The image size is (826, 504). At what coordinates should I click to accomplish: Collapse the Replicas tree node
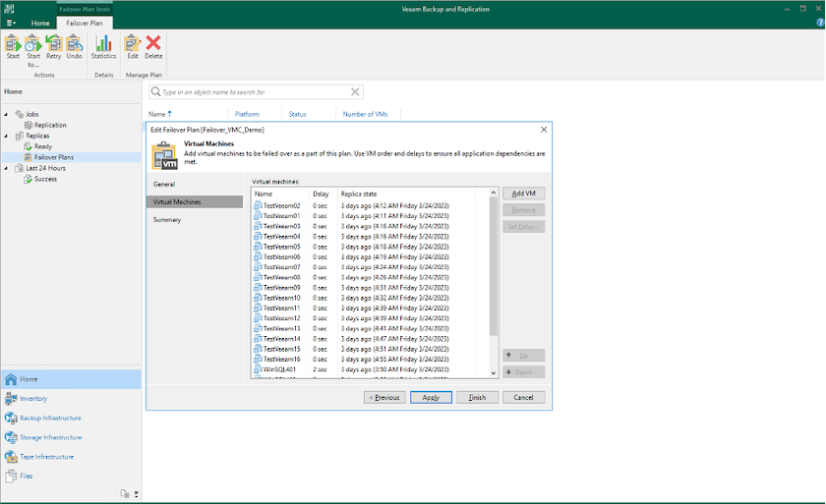point(6,136)
